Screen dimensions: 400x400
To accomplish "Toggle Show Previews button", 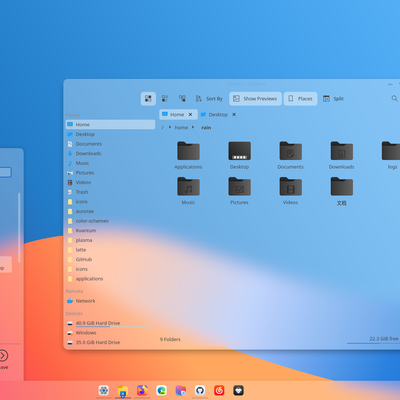I will coord(255,99).
